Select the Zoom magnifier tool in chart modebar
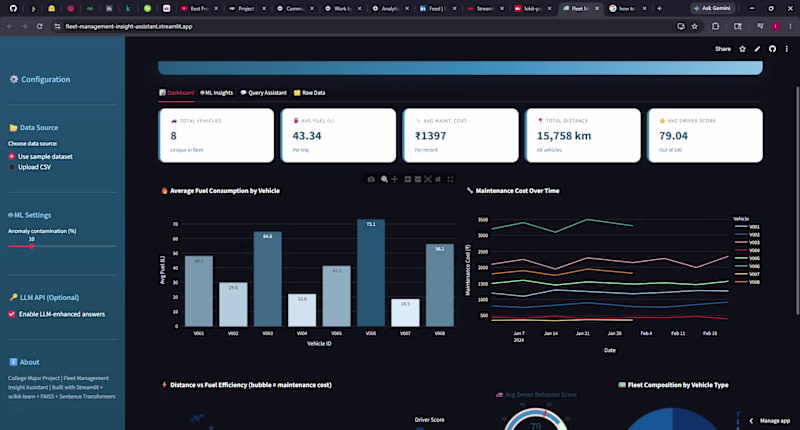Viewport: 800px width, 430px height. [x=384, y=180]
